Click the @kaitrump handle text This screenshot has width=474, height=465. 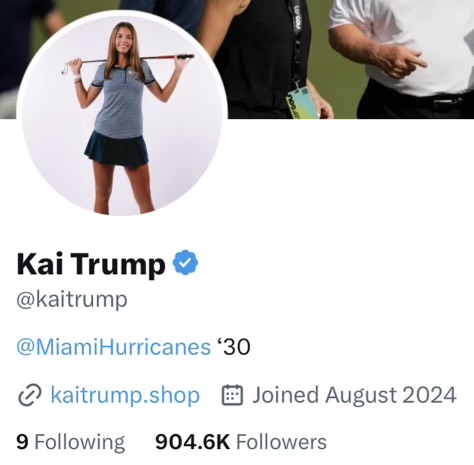[72, 300]
